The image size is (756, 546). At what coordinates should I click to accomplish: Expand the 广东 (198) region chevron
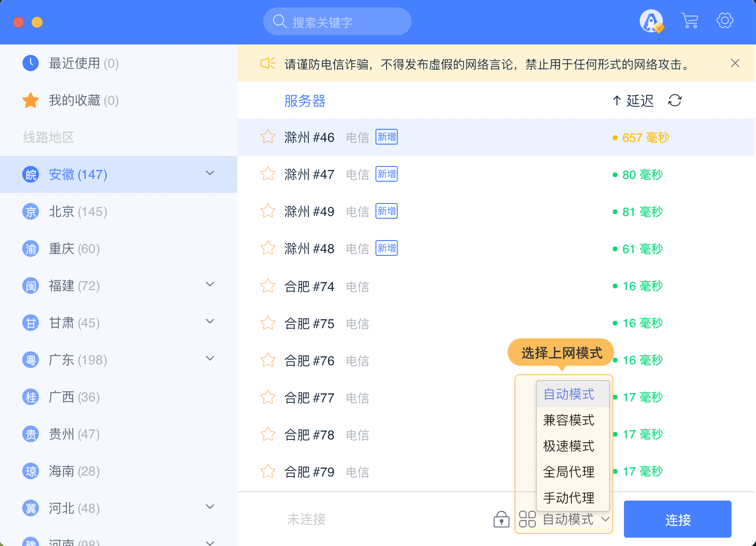210,359
